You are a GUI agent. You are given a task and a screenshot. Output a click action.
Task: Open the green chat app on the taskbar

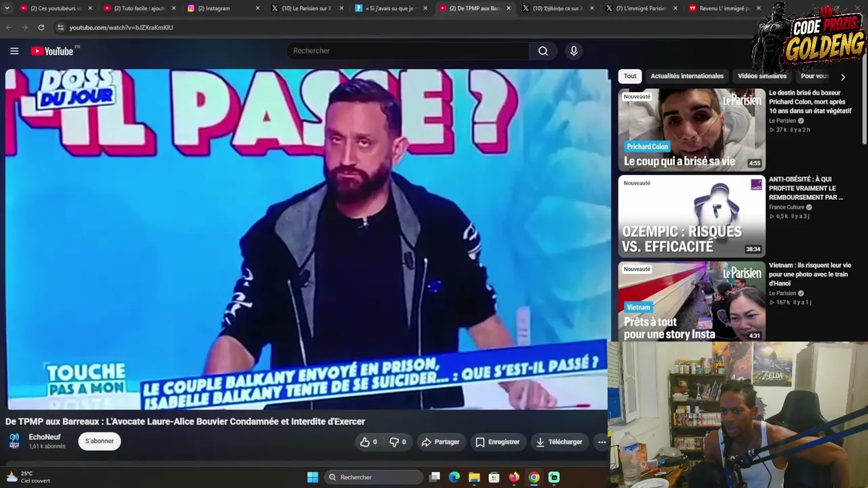(554, 477)
